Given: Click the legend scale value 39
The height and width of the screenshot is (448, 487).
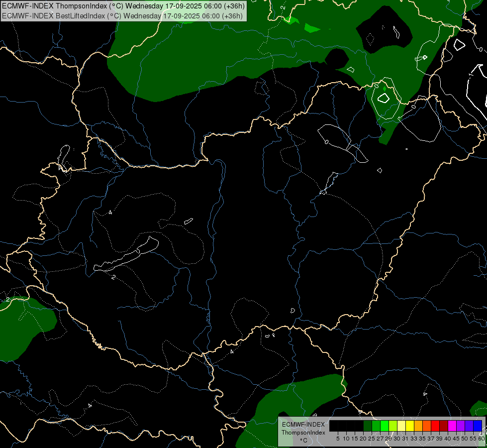Looking at the screenshot, I should [x=439, y=439].
